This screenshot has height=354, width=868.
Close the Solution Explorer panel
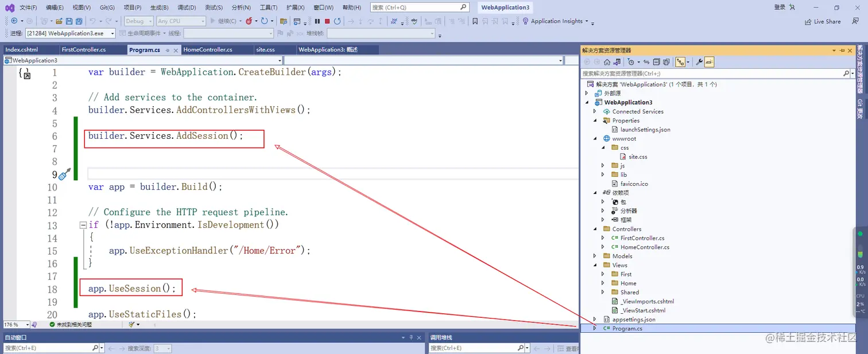point(851,50)
